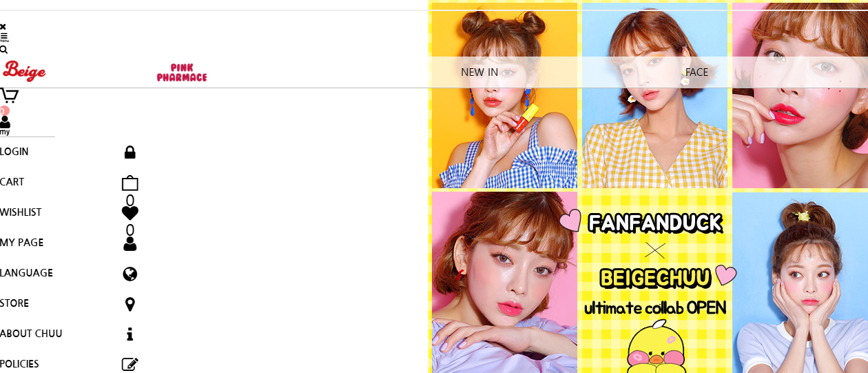868x373 pixels.
Task: Open the hamburger menu icon
Action: [3, 37]
